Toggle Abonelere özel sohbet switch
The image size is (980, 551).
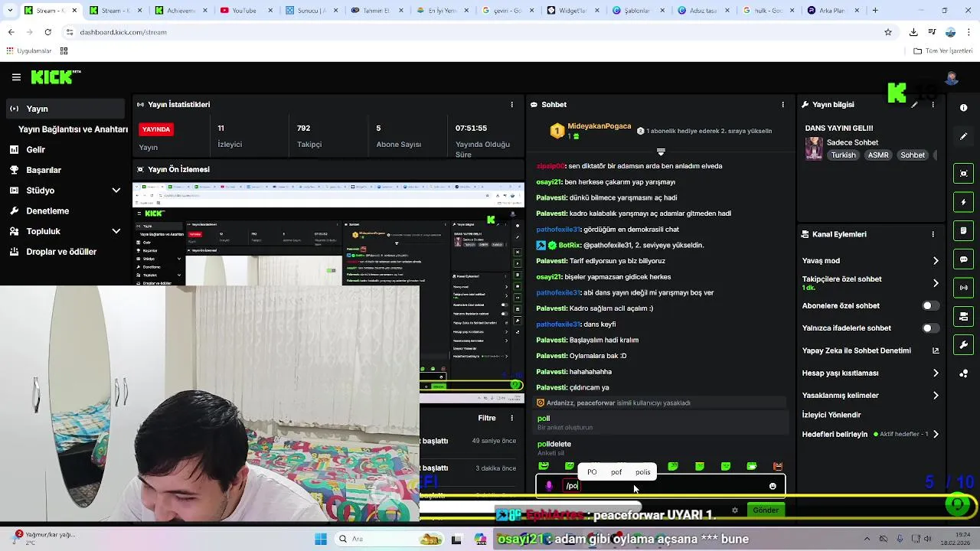pyautogui.click(x=930, y=306)
